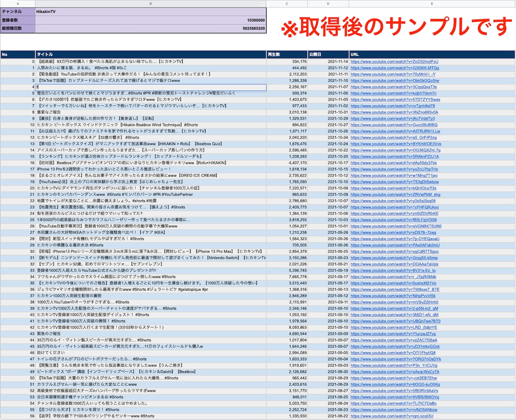
Task: Click the total views 9025885209 cell
Action: pos(151,28)
